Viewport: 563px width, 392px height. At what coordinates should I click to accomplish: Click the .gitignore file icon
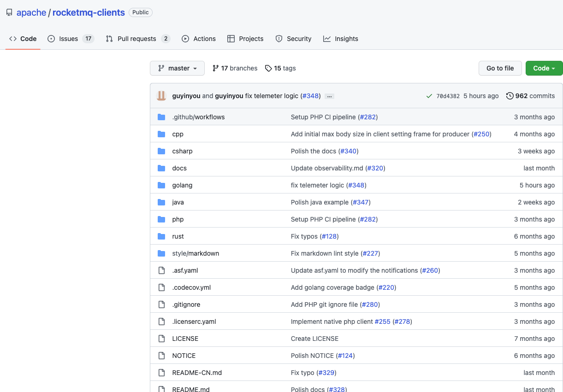pos(161,304)
